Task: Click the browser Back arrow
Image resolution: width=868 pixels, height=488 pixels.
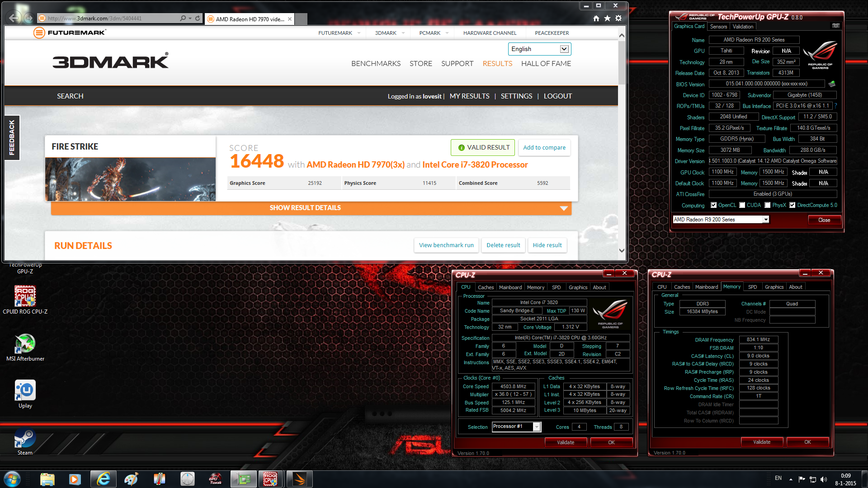Action: tap(14, 18)
